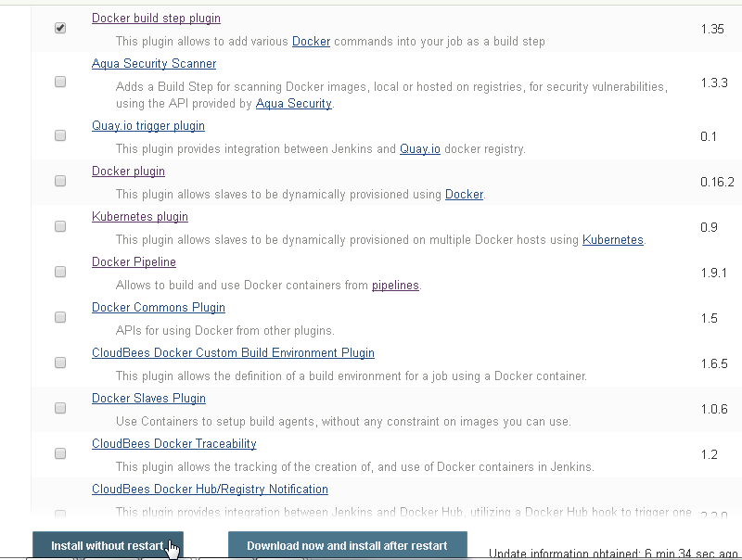Click version 1.35 of Docker build step plugin

coord(712,29)
